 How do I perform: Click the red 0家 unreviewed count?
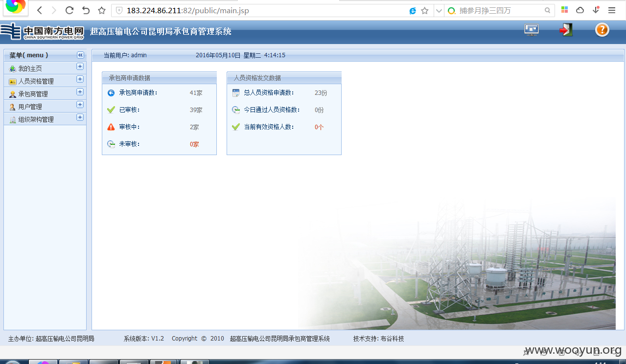pyautogui.click(x=194, y=144)
